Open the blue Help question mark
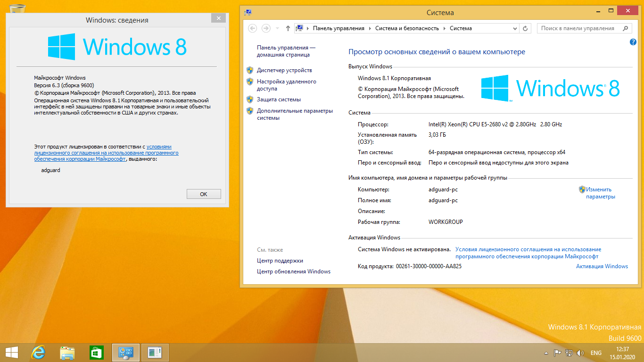 [633, 42]
